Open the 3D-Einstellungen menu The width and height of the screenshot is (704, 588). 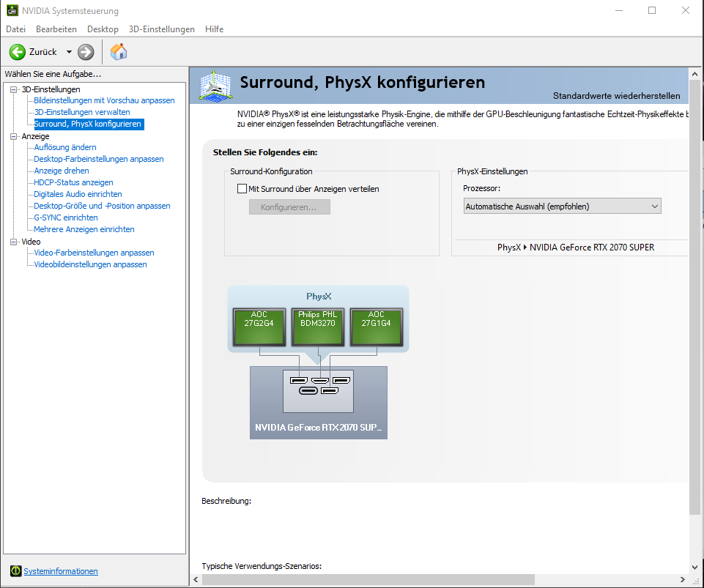162,29
